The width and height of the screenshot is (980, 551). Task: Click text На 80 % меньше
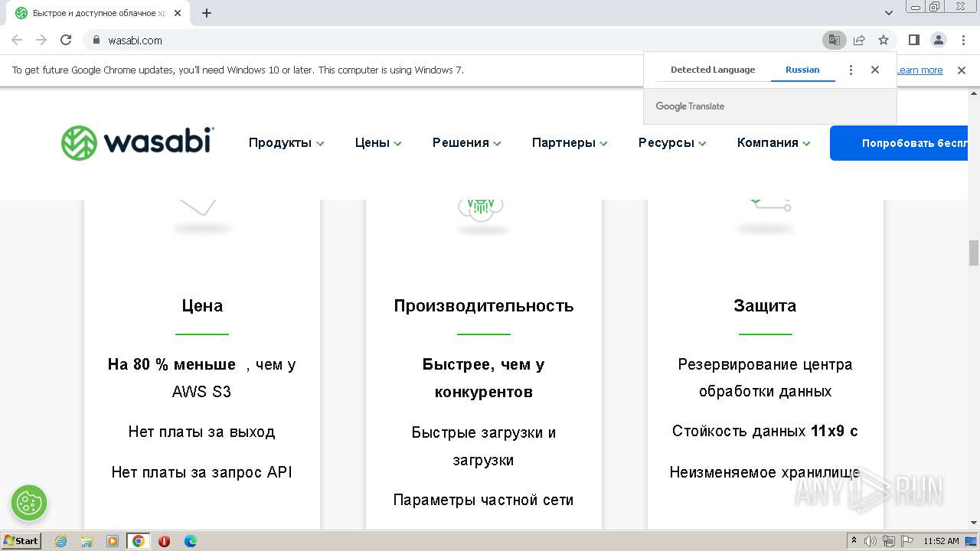tap(171, 364)
